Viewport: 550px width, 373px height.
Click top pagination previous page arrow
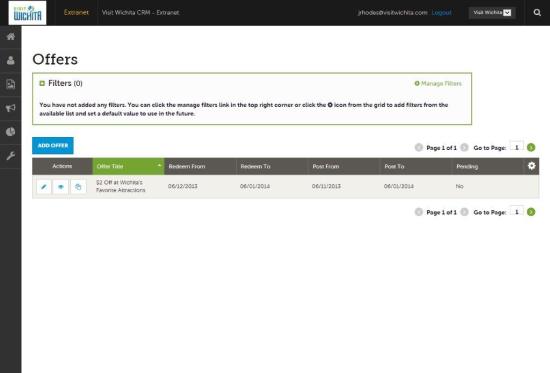[x=418, y=147]
